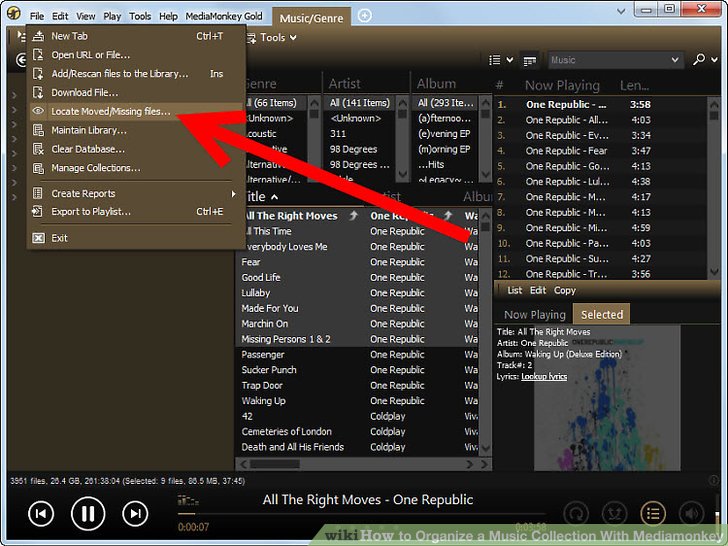Viewport: 728px width, 546px height.
Task: Open the Music collection combo box
Action: pyautogui.click(x=614, y=60)
